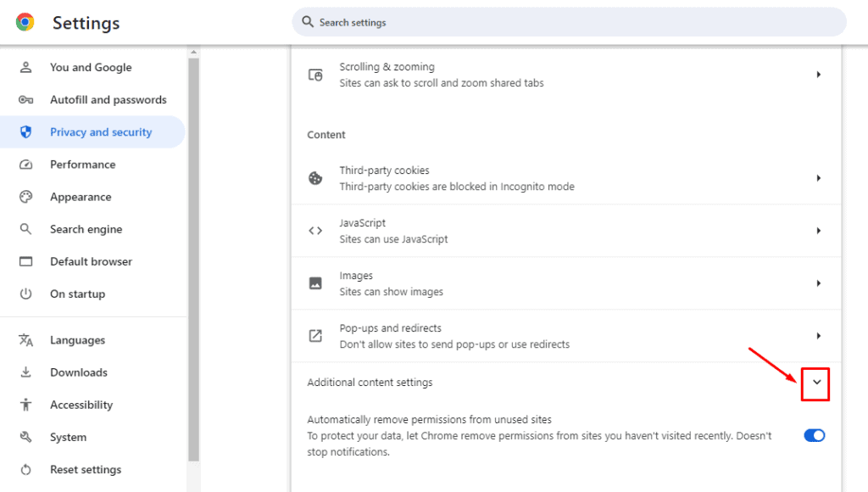The width and height of the screenshot is (868, 492).
Task: Click 'Sites can show images' description
Action: [392, 292]
